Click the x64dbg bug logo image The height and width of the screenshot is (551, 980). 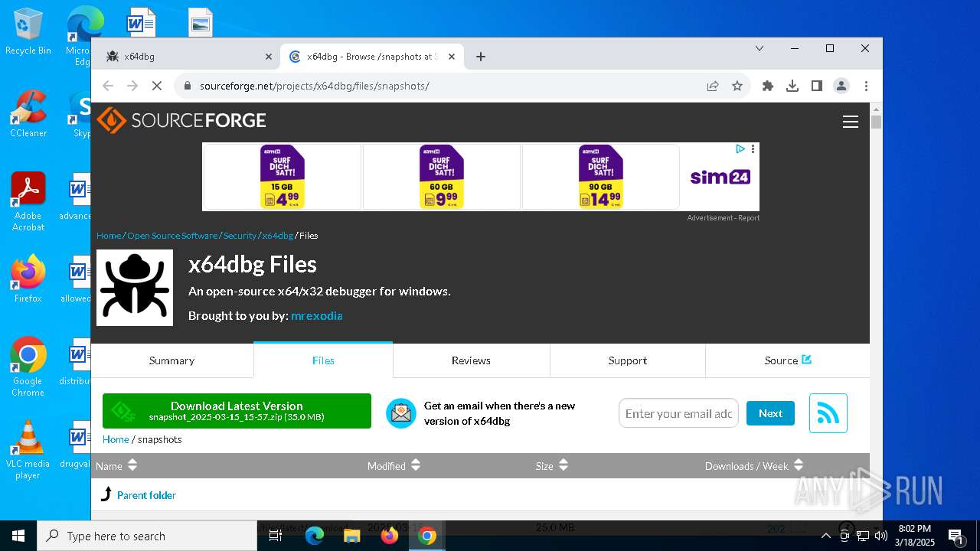click(135, 288)
